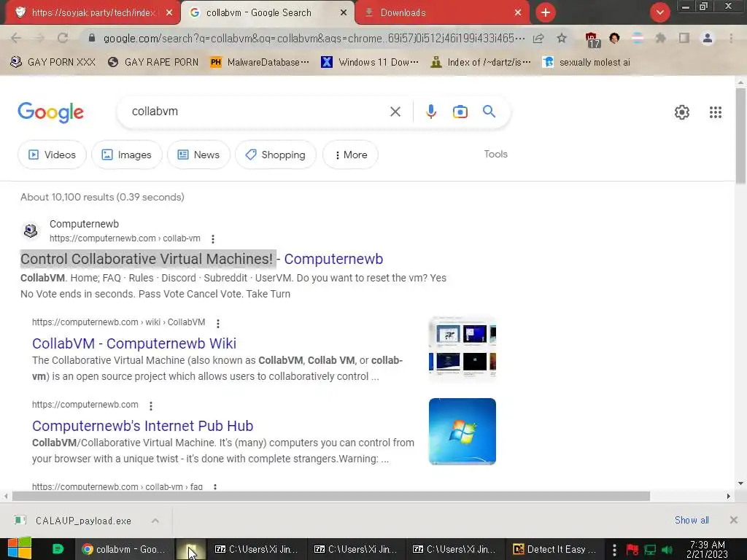Filter results by Images
The width and height of the screenshot is (747, 560).
127,155
